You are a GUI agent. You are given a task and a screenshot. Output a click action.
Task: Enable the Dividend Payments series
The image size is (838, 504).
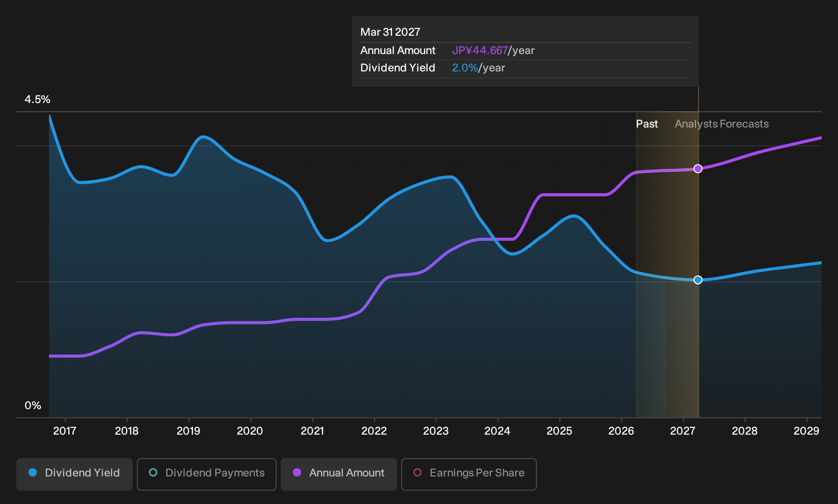[207, 474]
